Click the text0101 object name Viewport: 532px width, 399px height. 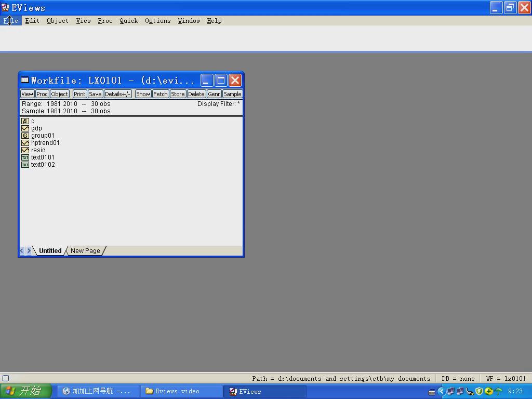point(43,157)
